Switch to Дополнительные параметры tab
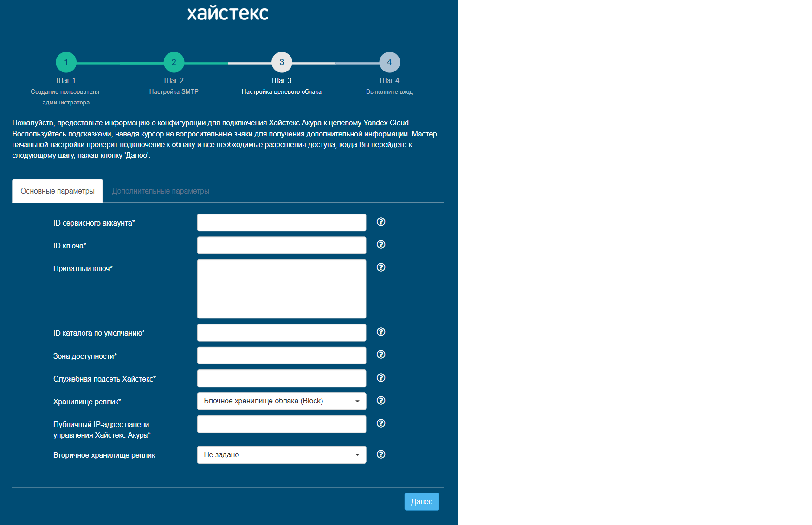 pos(161,191)
